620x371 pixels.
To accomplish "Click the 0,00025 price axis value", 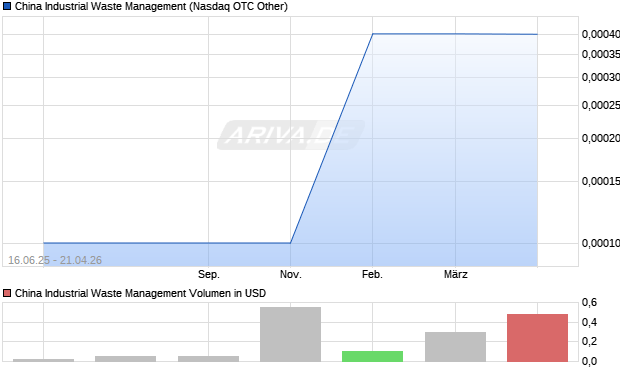I will click(x=601, y=105).
